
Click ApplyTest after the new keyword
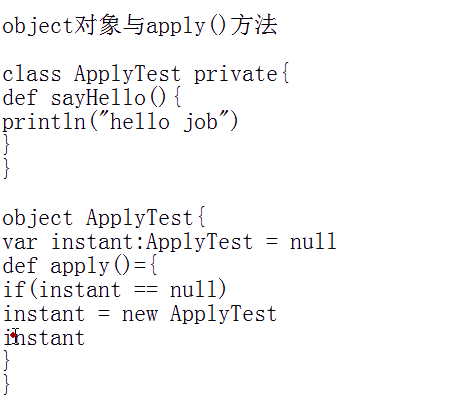coord(223,314)
